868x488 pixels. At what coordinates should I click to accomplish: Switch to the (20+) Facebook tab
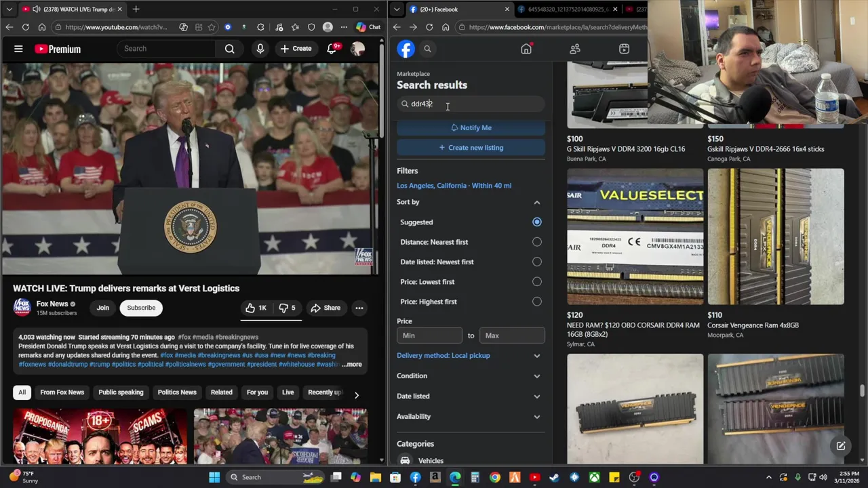459,9
